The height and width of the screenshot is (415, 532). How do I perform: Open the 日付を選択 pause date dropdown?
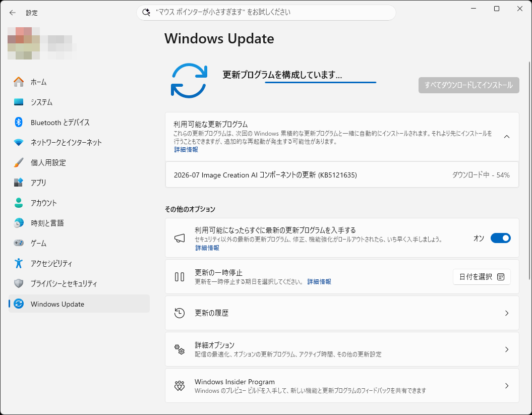482,277
